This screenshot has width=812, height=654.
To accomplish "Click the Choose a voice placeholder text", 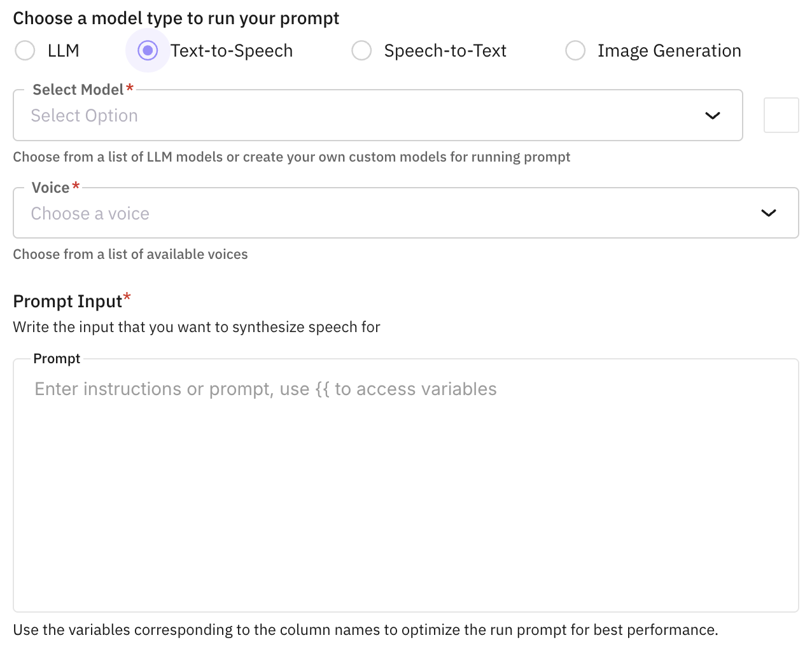I will coord(90,213).
